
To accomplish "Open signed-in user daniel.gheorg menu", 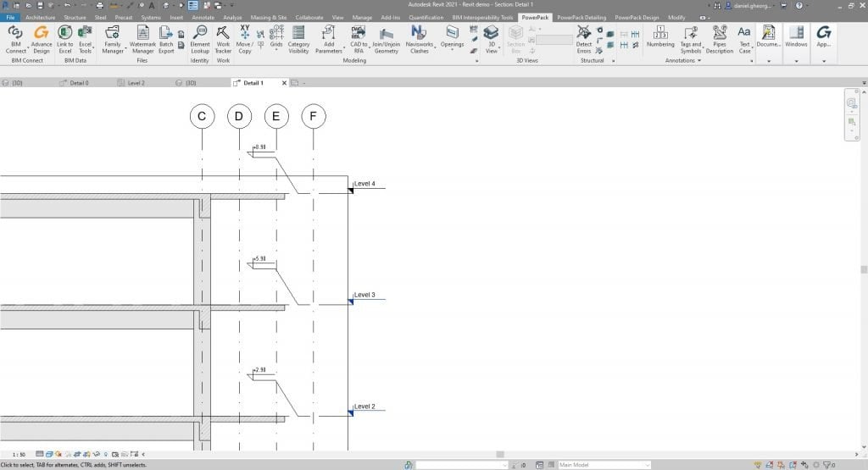I will click(748, 5).
